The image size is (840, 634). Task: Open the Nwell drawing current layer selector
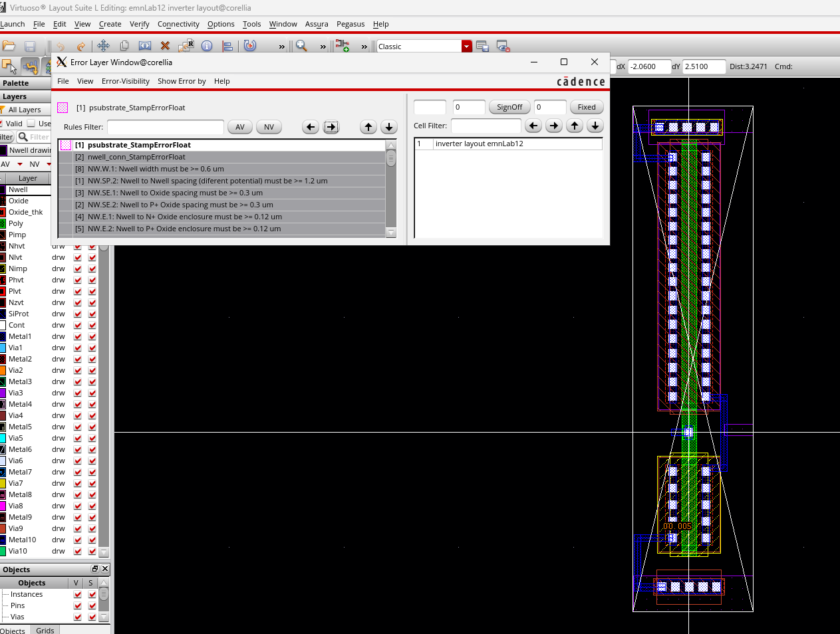[x=25, y=150]
